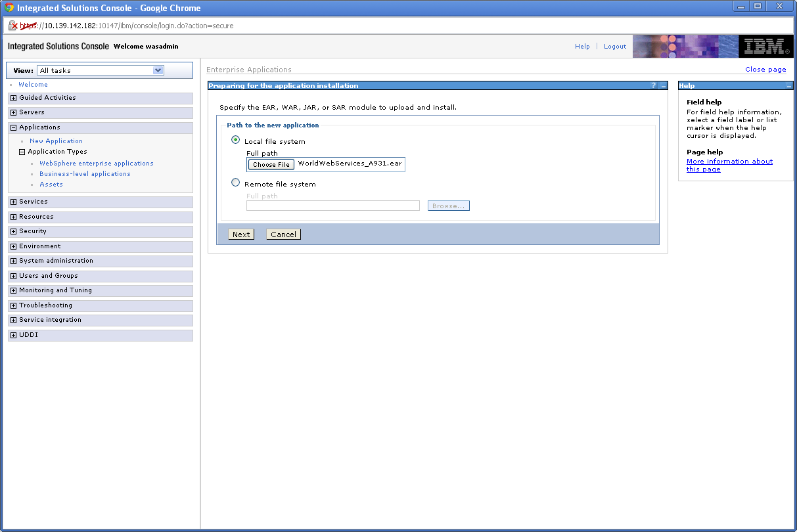The image size is (797, 532).
Task: Click Path to the new application legend
Action: [273, 125]
